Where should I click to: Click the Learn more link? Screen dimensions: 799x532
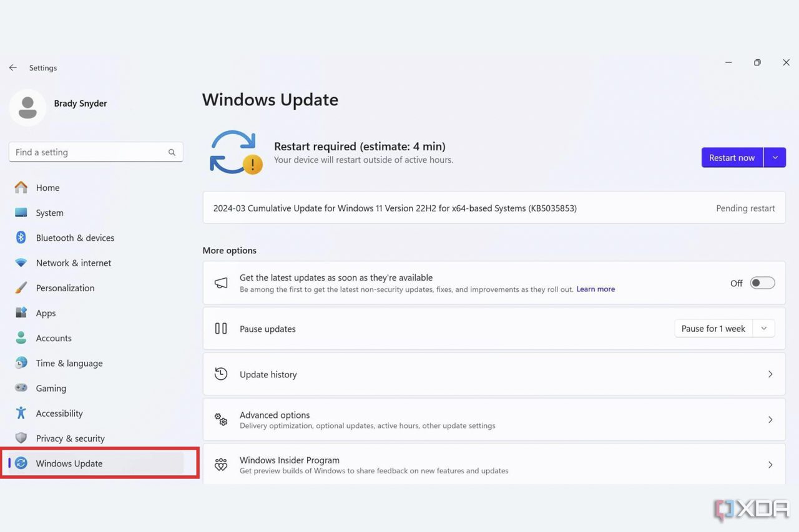pyautogui.click(x=596, y=289)
